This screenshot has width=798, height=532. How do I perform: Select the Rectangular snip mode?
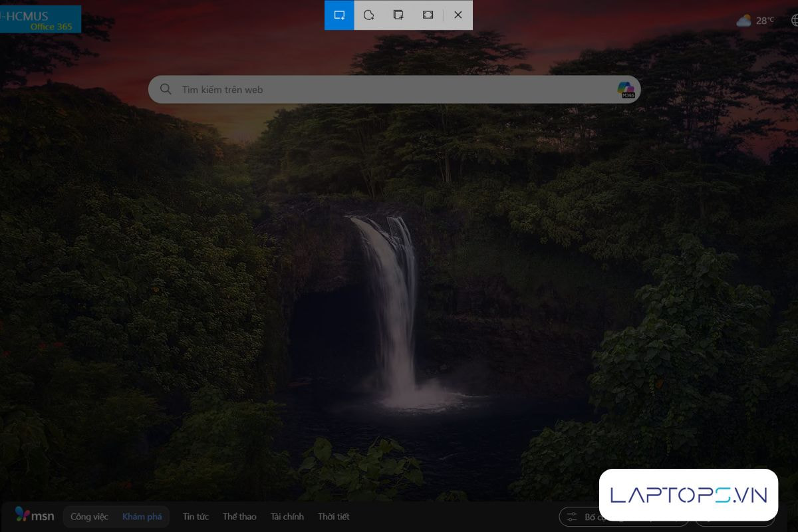[x=339, y=15]
